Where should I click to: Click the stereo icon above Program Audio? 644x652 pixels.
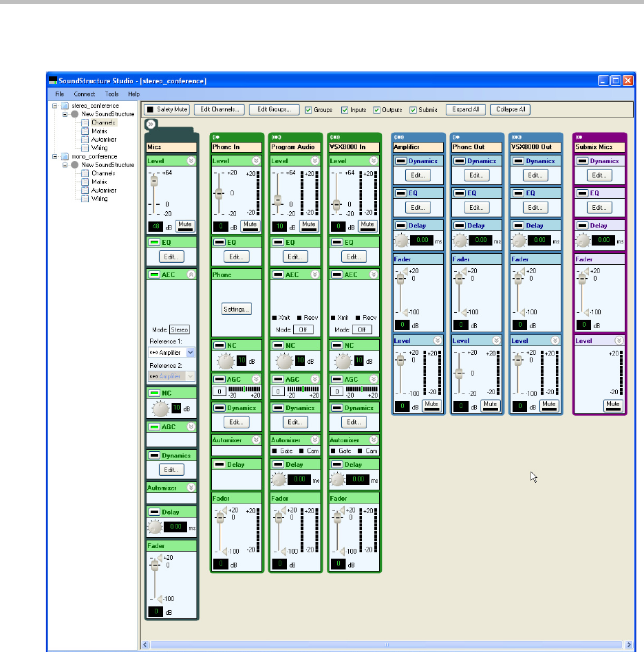tap(276, 137)
